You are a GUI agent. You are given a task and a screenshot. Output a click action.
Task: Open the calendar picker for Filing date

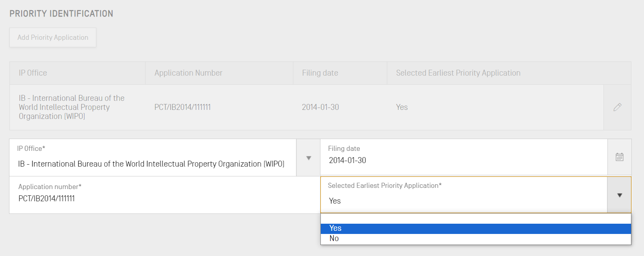pyautogui.click(x=619, y=157)
